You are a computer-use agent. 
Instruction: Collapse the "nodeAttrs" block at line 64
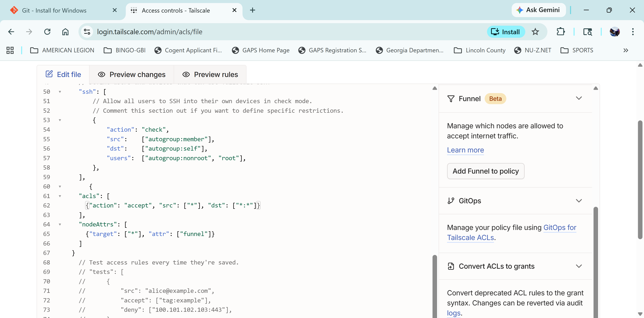pyautogui.click(x=60, y=225)
